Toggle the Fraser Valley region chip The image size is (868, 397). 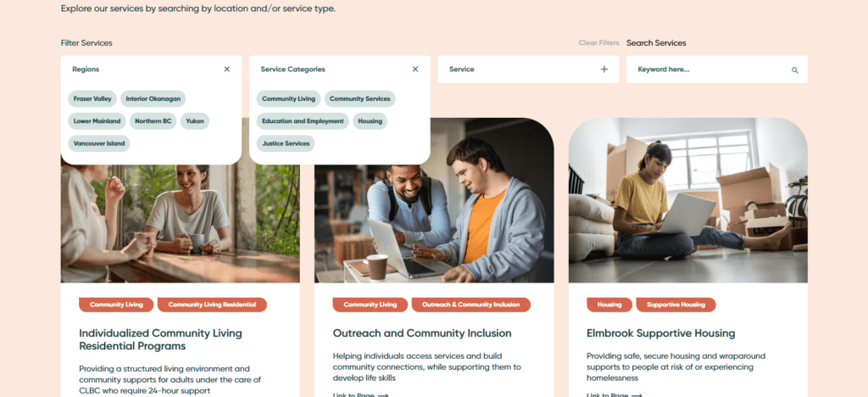[92, 99]
